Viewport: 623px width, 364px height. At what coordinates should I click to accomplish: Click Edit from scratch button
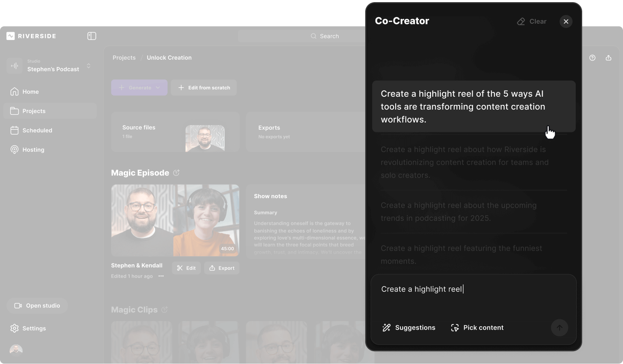(x=204, y=88)
